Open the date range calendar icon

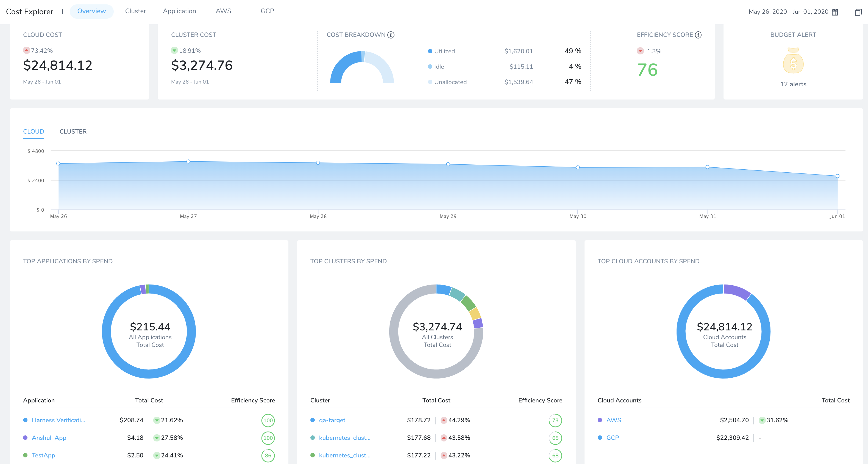[x=835, y=12]
